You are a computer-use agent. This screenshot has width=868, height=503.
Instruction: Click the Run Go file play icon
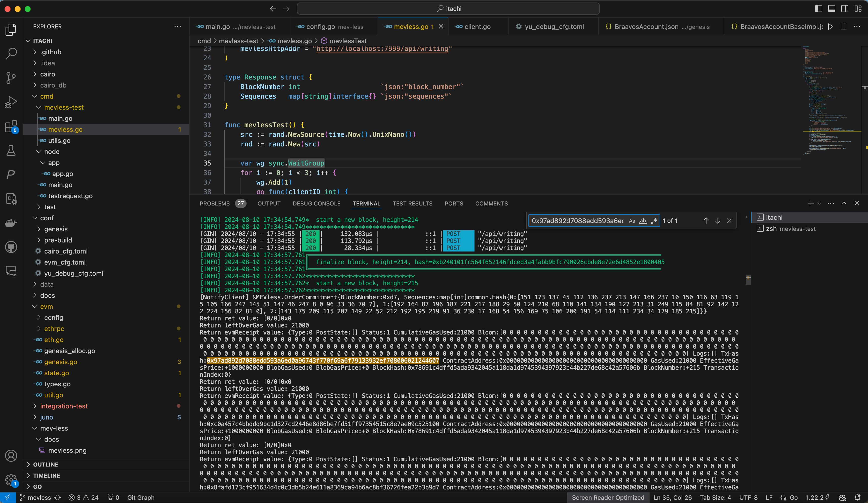(831, 26)
